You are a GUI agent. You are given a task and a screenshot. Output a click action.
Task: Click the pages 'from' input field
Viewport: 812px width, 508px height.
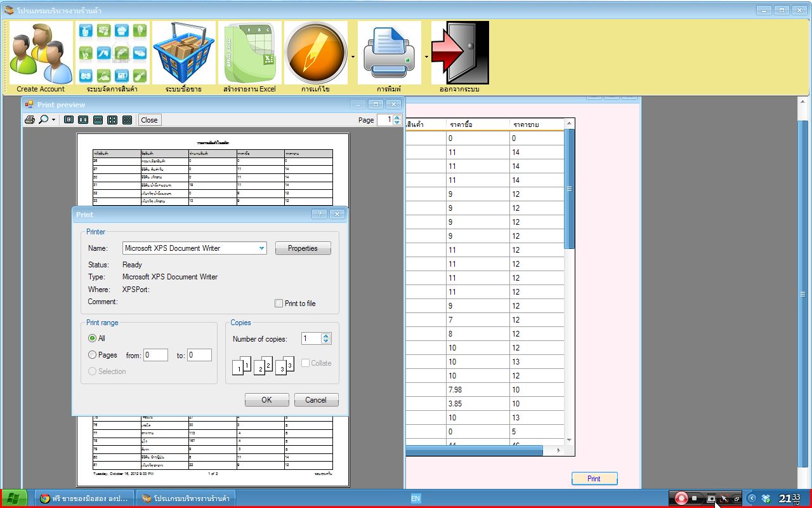click(155, 356)
